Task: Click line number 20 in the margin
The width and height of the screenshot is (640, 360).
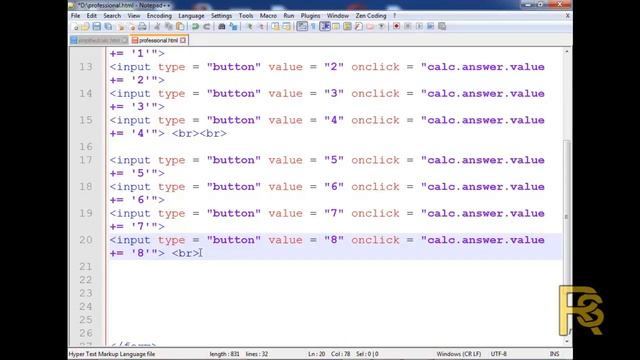Action: [86, 240]
